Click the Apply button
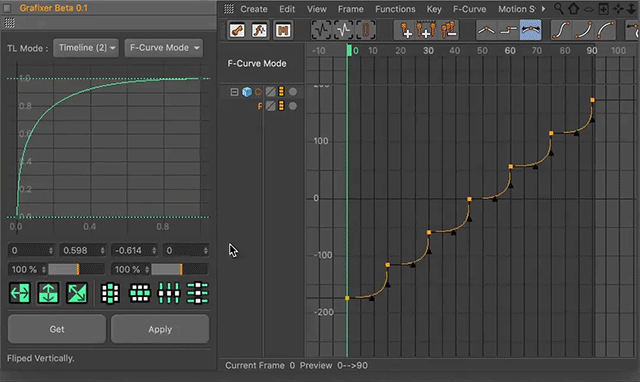Screen dimensions: 640x382 [160, 329]
